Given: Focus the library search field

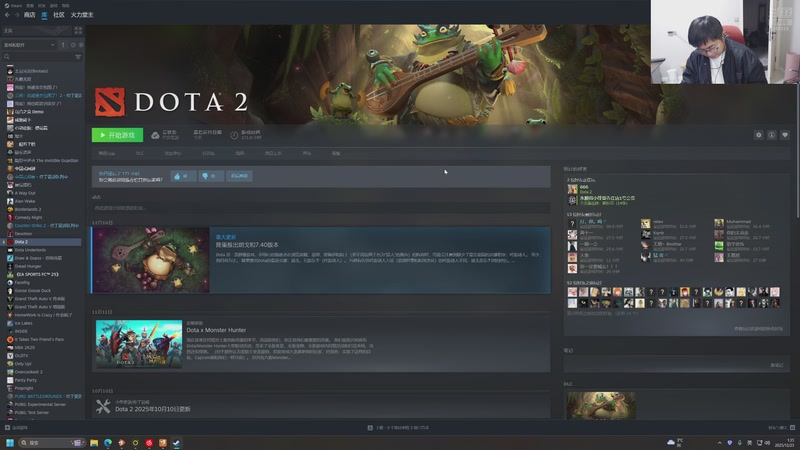Looking at the screenshot, I should point(38,57).
